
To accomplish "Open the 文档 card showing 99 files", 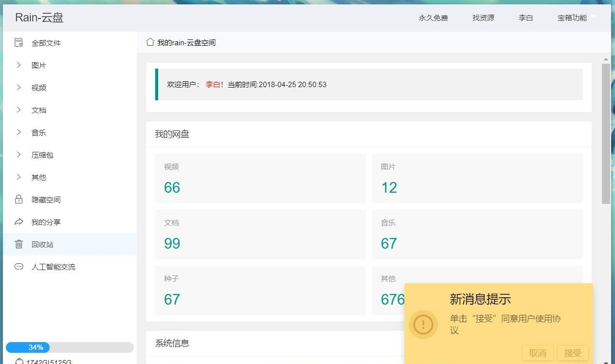I will pos(260,234).
